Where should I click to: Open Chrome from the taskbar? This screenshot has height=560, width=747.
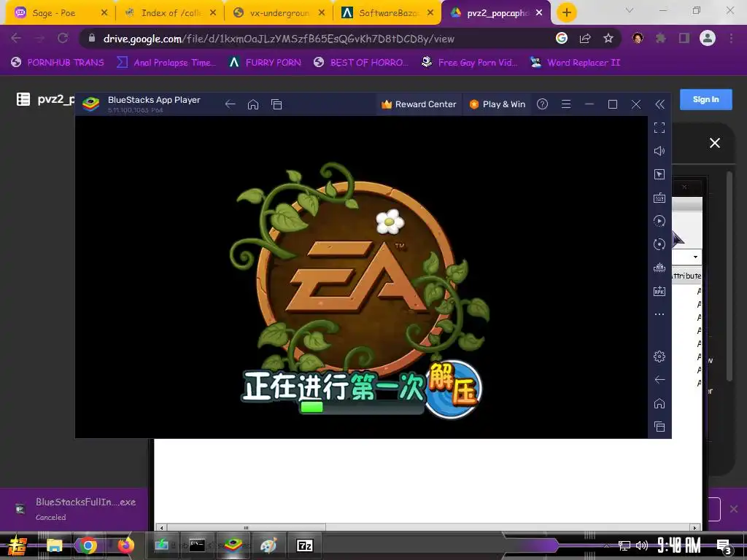tap(88, 545)
